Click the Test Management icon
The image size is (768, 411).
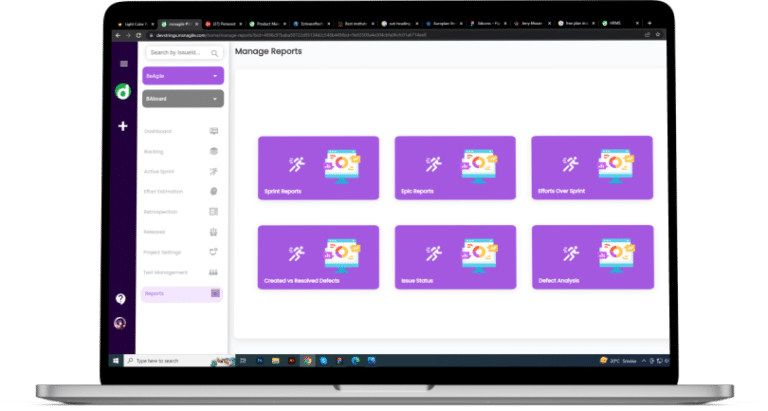[213, 272]
